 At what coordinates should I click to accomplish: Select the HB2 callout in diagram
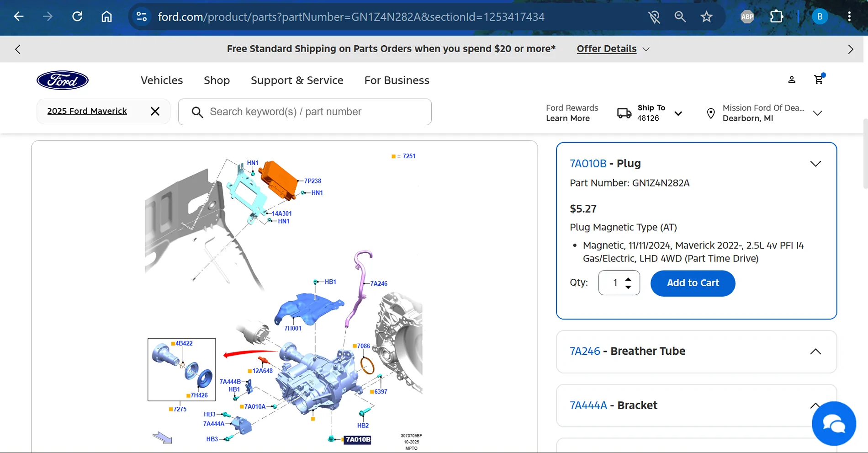click(363, 426)
